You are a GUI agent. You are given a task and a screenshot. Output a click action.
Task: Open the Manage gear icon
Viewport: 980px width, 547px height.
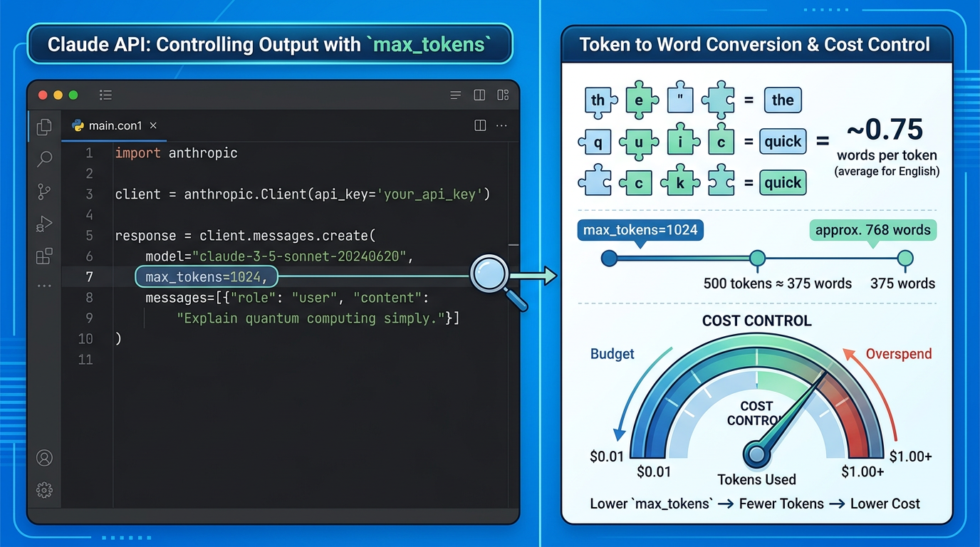pyautogui.click(x=44, y=490)
